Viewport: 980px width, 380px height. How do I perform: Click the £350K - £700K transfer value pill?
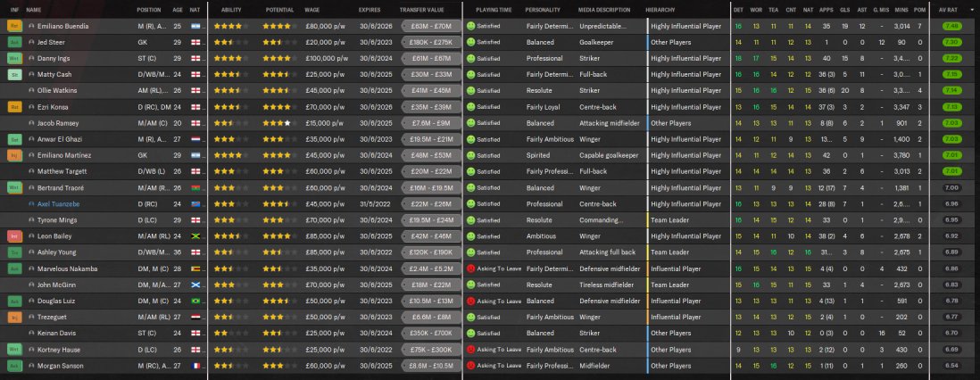[431, 333]
